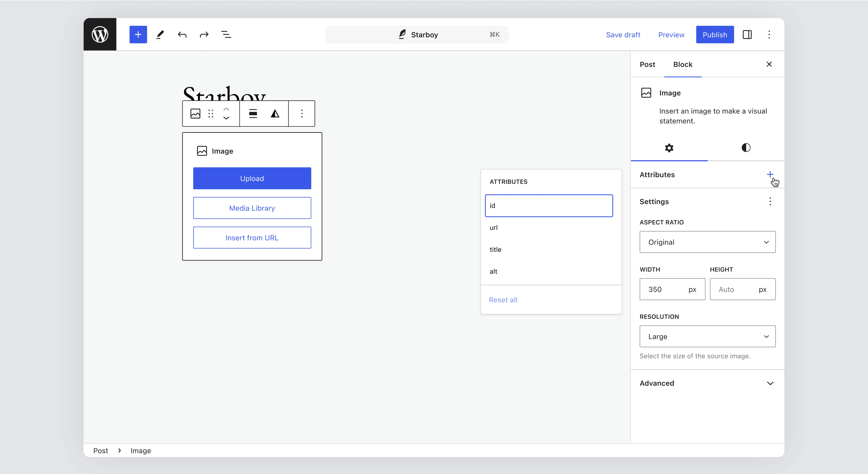This screenshot has width=868, height=474.
Task: Open the block inserter plus button
Action: [x=138, y=34]
